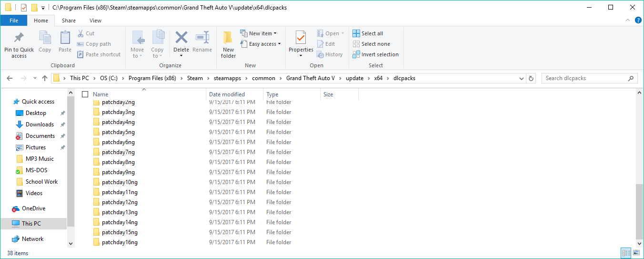The width and height of the screenshot is (644, 259).
Task: Open the File menu
Action: pos(14,21)
